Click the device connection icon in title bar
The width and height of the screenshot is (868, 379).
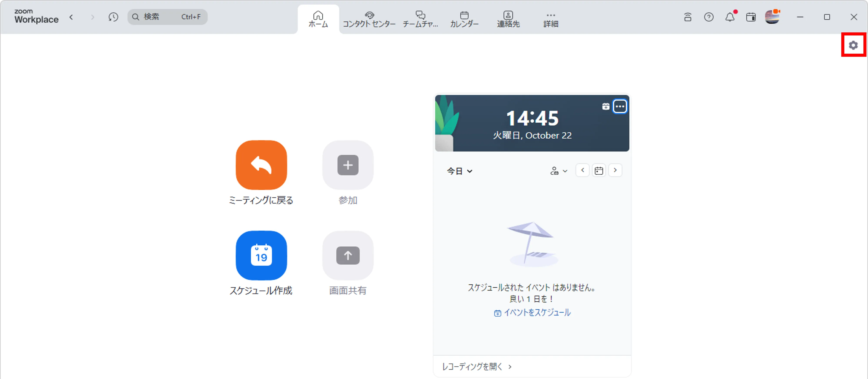coord(688,17)
